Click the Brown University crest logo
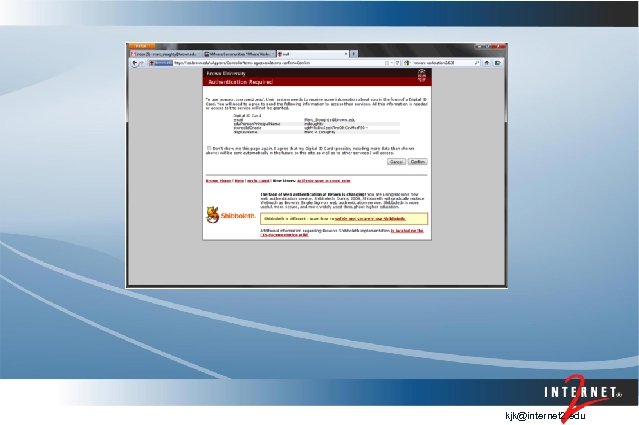 coord(422,76)
